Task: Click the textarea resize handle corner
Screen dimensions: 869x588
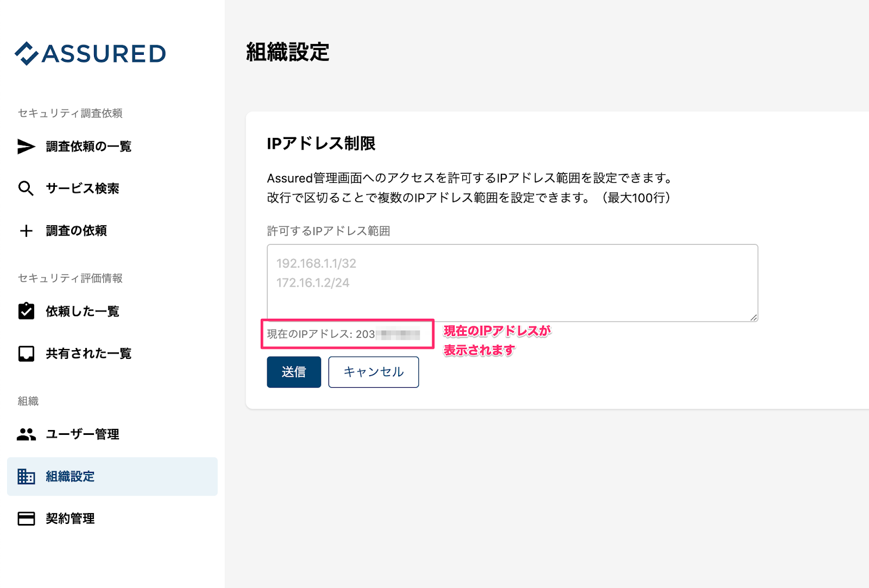Action: pos(754,318)
